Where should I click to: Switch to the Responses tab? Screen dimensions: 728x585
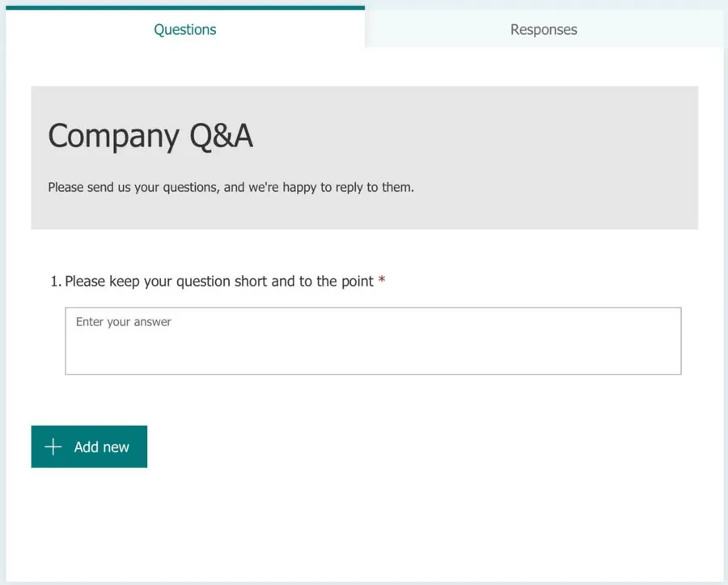point(544,30)
